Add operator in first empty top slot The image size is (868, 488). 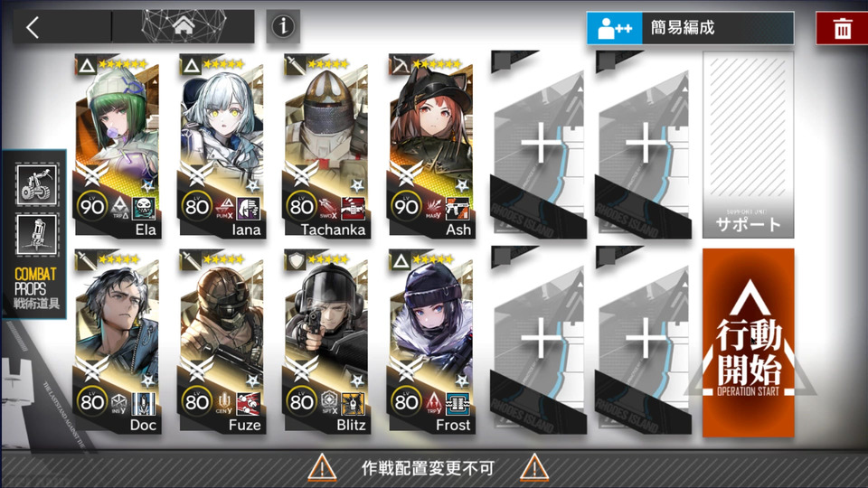click(x=538, y=145)
